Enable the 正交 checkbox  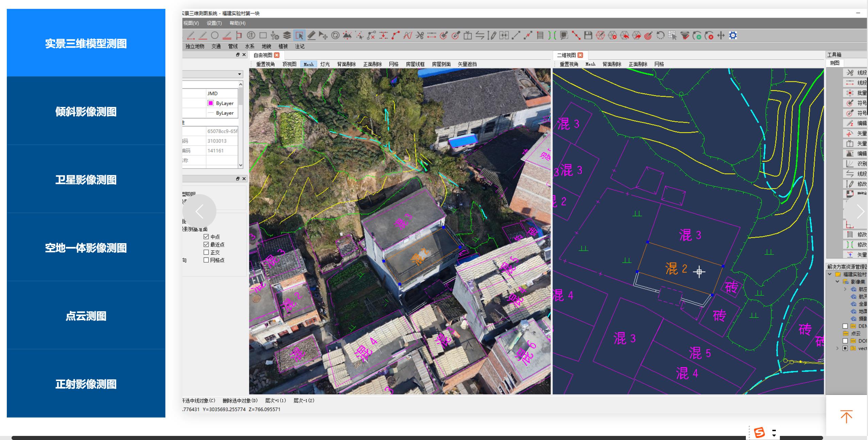click(x=206, y=252)
